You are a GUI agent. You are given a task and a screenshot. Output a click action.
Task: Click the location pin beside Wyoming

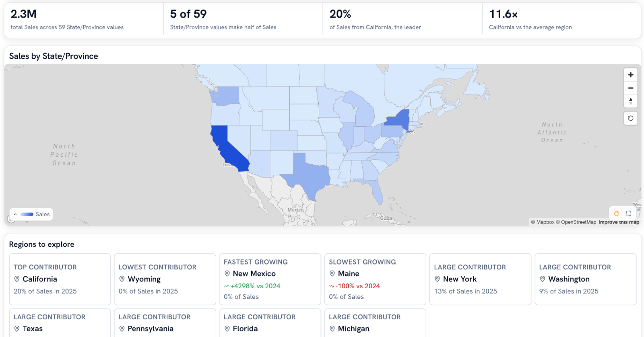pos(122,279)
